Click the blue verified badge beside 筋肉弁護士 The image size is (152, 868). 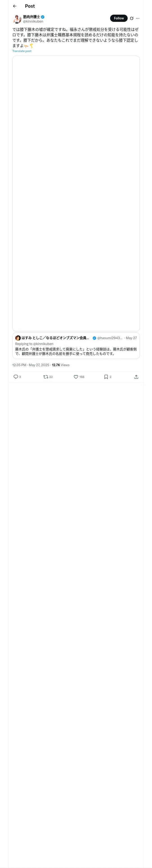43,17
